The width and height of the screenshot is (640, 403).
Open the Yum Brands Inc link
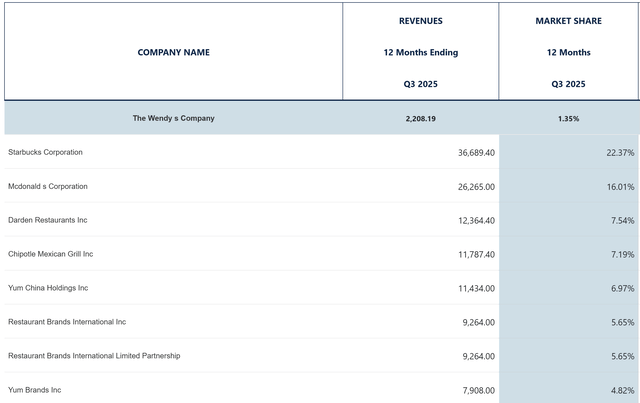click(34, 390)
